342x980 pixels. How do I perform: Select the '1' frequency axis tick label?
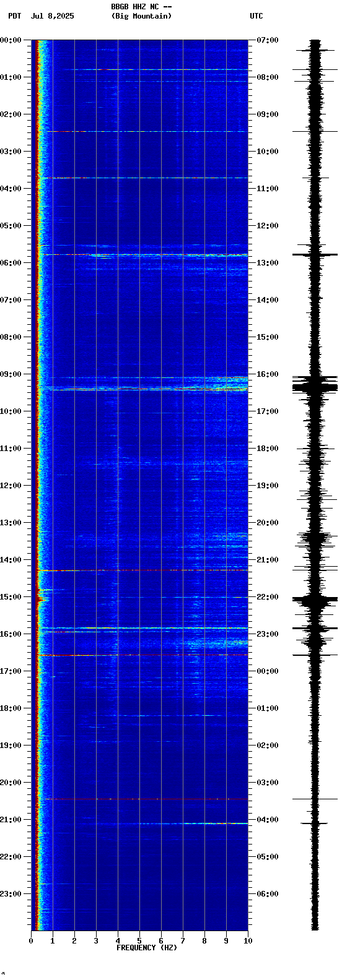pos(53,941)
